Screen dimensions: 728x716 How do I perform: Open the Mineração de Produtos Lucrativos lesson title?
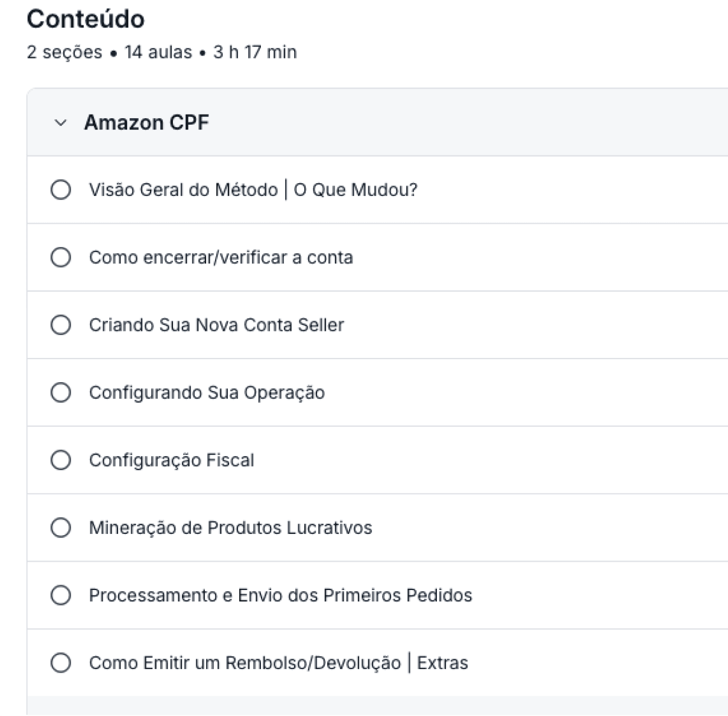(230, 527)
